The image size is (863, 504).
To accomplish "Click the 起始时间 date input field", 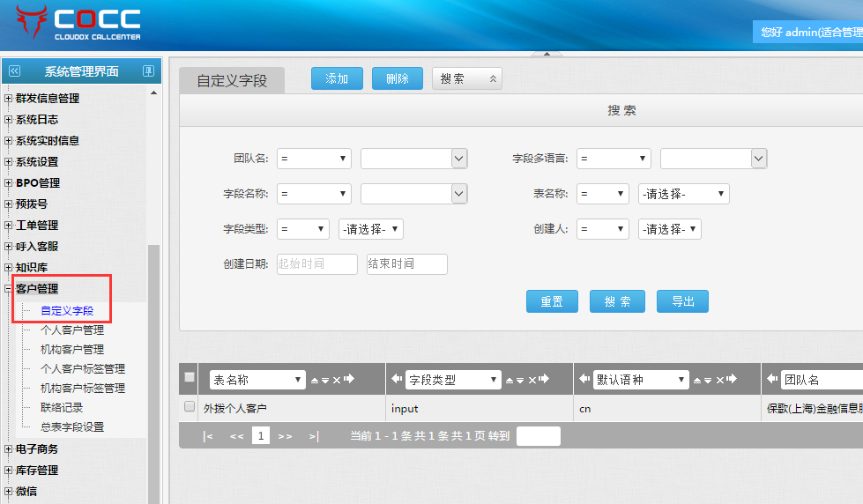I will pyautogui.click(x=316, y=264).
